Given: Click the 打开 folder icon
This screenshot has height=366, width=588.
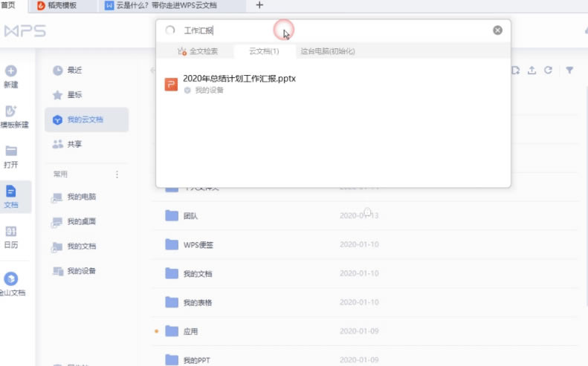Looking at the screenshot, I should click(x=11, y=151).
